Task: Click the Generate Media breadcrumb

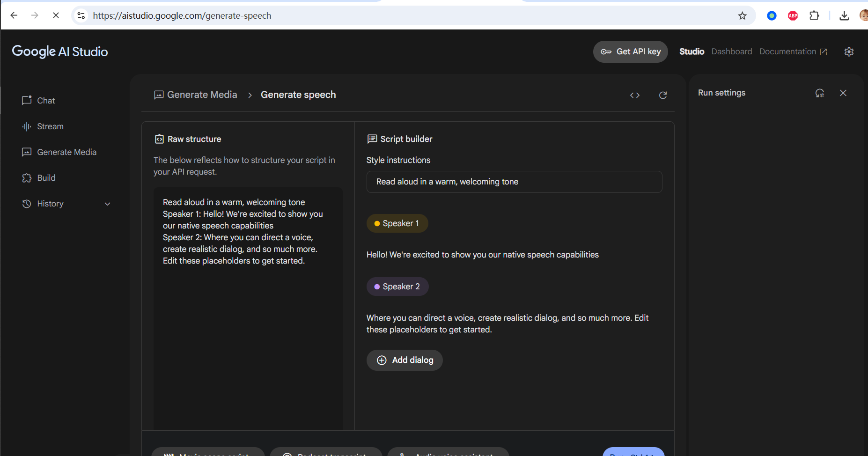Action: [196, 95]
